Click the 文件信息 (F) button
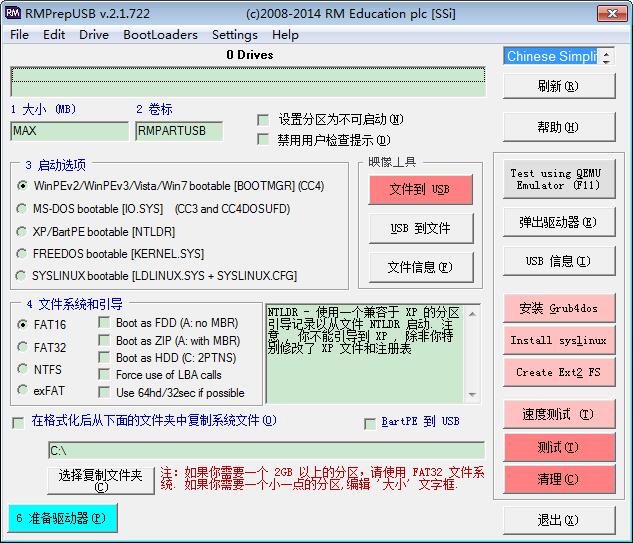Image resolution: width=633 pixels, height=543 pixels. click(420, 267)
